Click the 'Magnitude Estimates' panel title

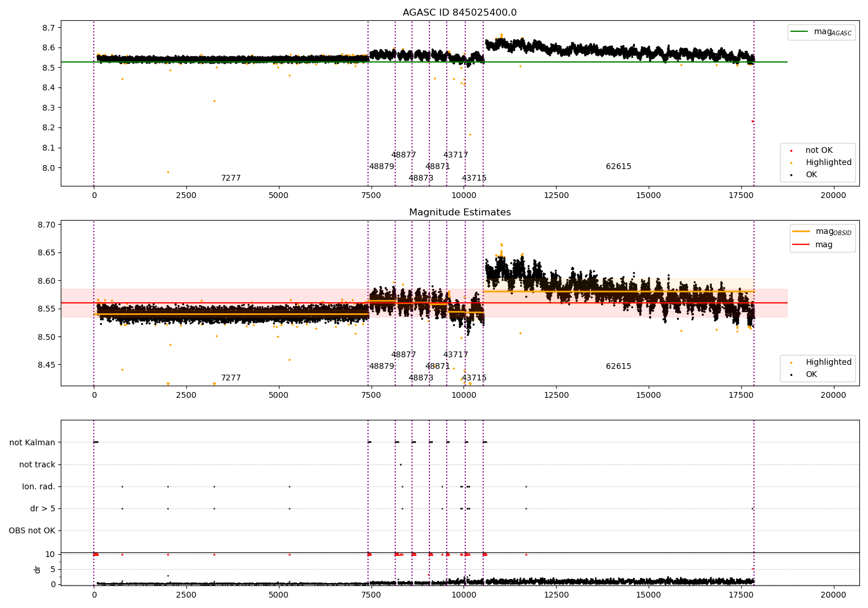coord(459,213)
